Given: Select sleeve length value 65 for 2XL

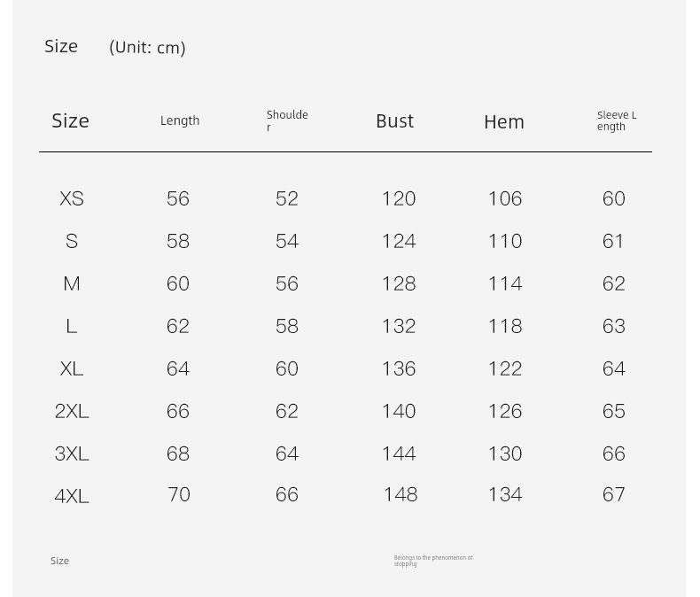Looking at the screenshot, I should click(614, 411).
